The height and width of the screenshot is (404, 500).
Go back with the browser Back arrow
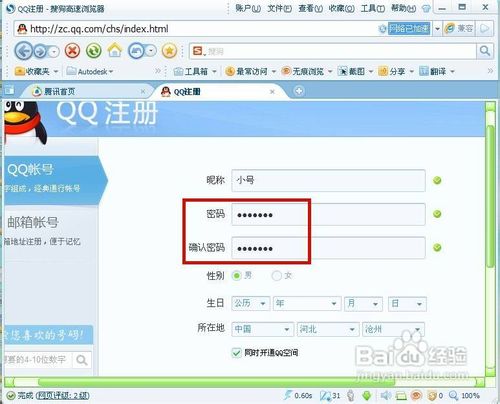(x=24, y=51)
